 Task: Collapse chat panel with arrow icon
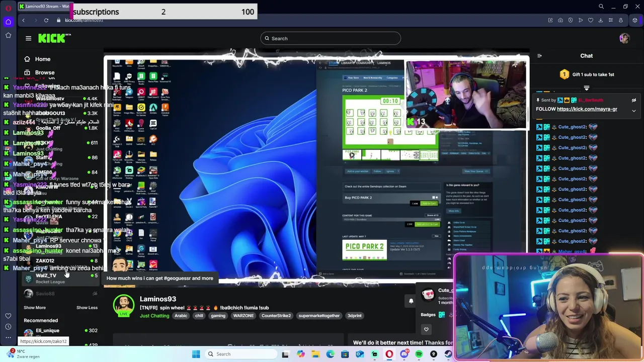point(539,56)
